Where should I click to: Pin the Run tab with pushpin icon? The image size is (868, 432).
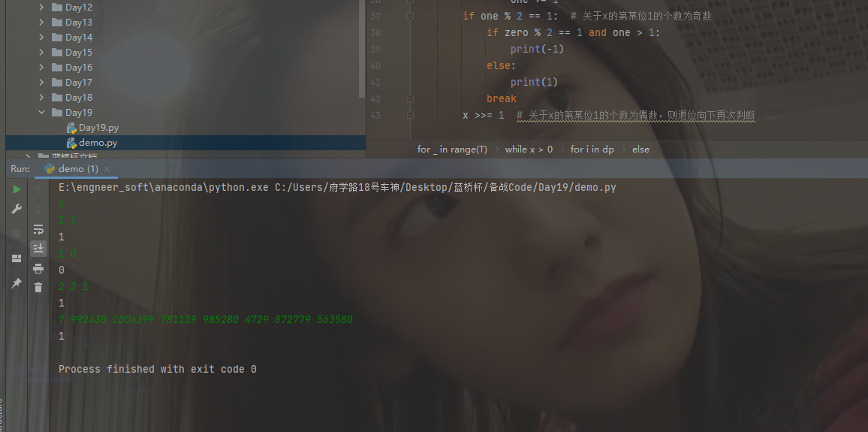click(17, 283)
